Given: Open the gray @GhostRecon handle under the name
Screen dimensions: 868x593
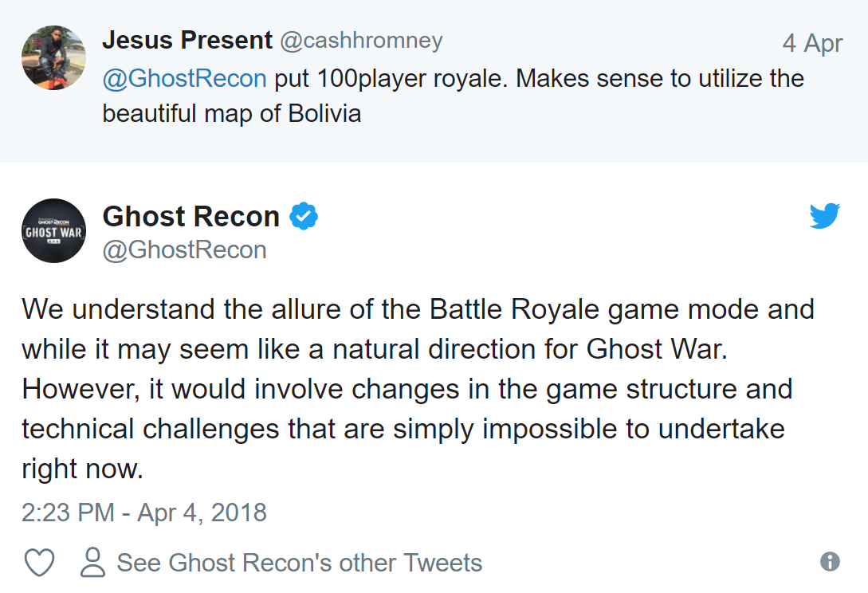Looking at the screenshot, I should click(184, 250).
